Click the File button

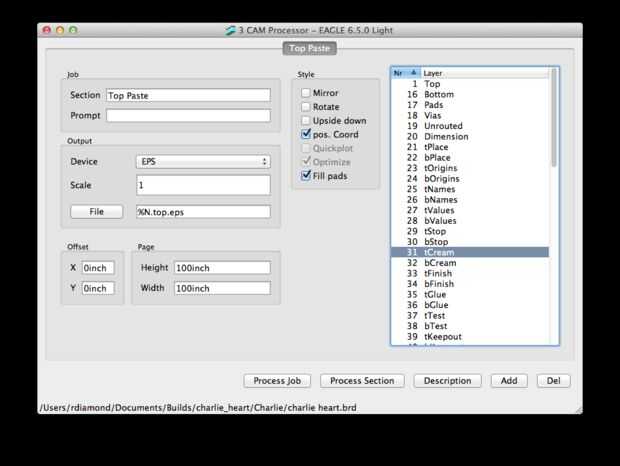96,212
